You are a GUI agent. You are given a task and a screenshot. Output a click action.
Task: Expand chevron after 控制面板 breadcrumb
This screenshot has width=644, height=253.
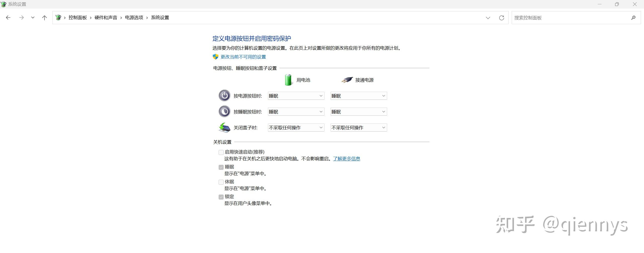(x=91, y=18)
